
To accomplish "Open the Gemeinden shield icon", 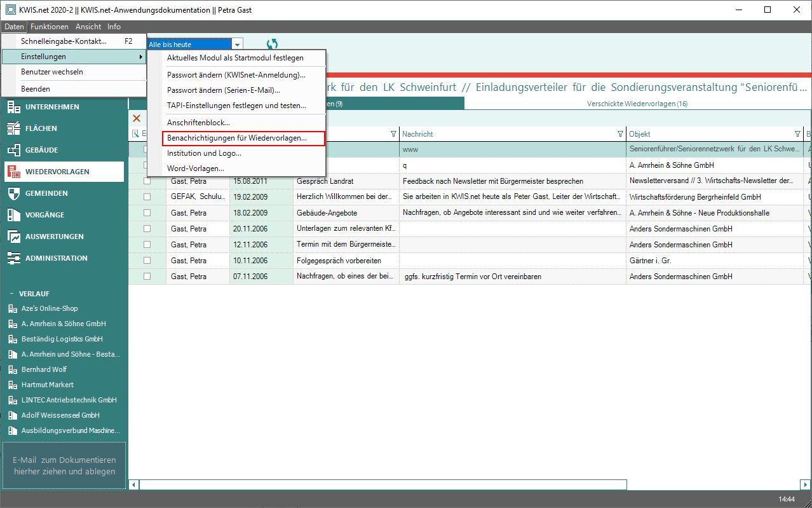I will click(x=13, y=193).
